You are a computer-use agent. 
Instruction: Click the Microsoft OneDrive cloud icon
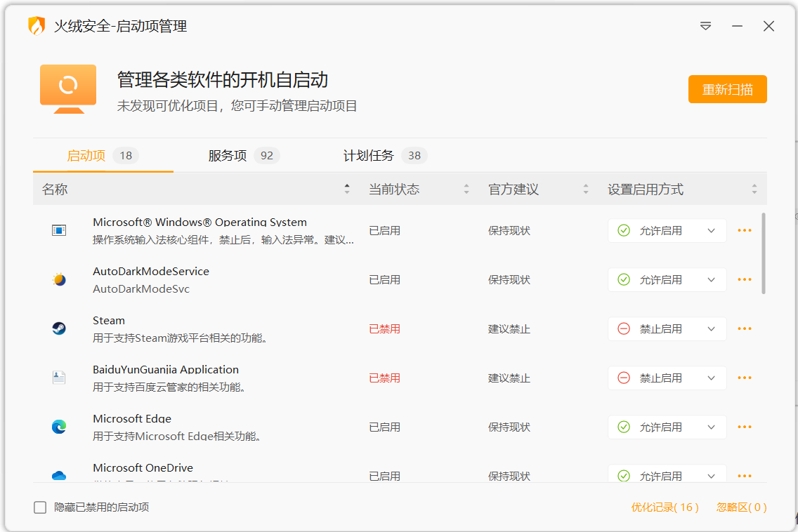[x=59, y=476]
